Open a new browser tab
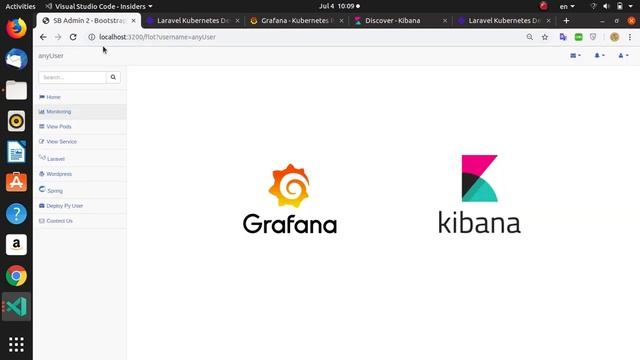 (x=566, y=21)
